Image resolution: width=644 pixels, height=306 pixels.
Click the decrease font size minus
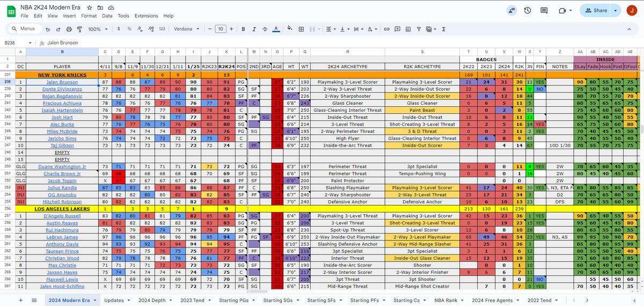(x=209, y=29)
